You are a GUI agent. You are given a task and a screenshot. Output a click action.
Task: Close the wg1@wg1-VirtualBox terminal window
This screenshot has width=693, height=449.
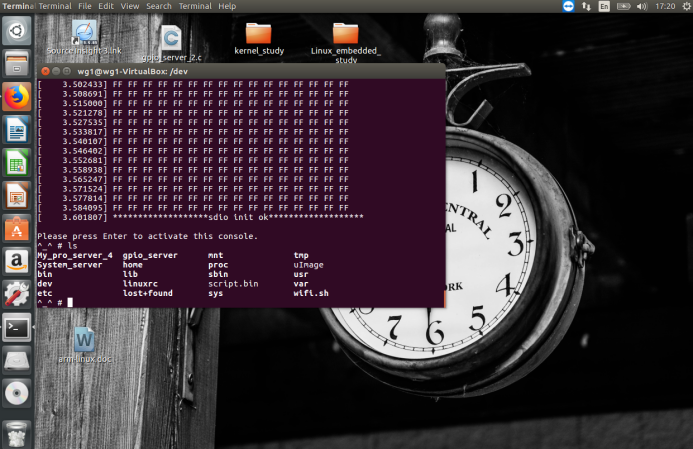click(x=45, y=71)
